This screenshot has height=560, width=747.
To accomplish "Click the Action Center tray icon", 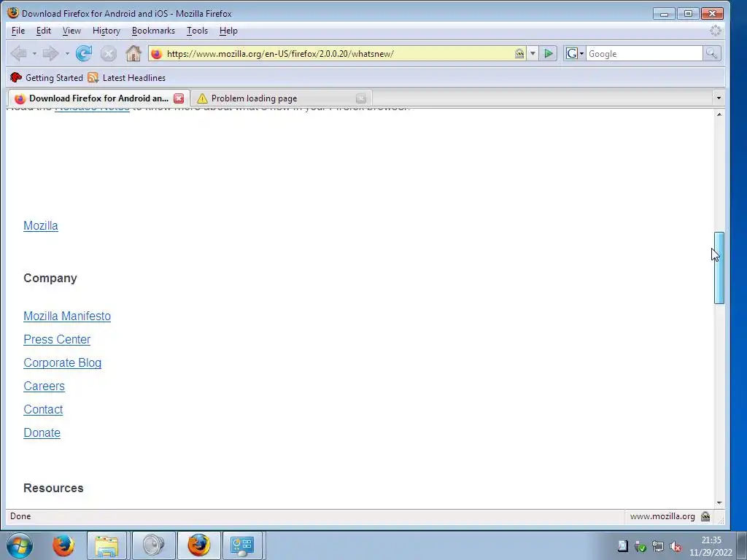I will [x=623, y=545].
